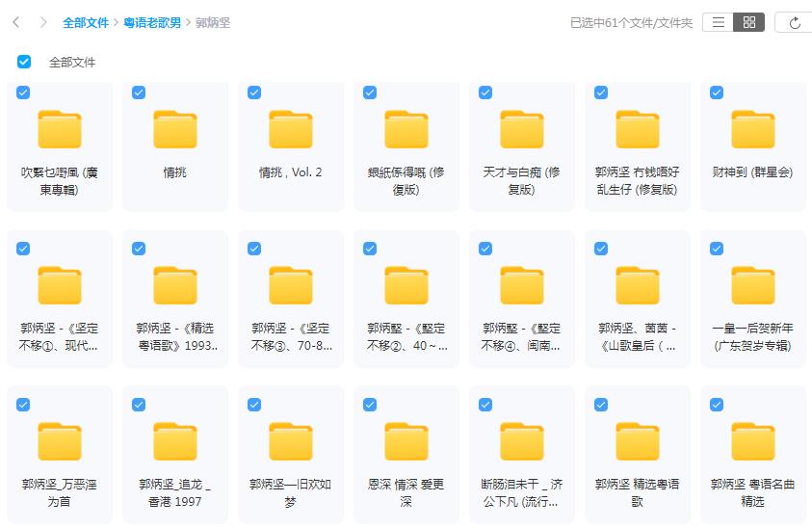Open the 坚定不移①、现代 folder icon
812x528 pixels.
click(x=60, y=285)
